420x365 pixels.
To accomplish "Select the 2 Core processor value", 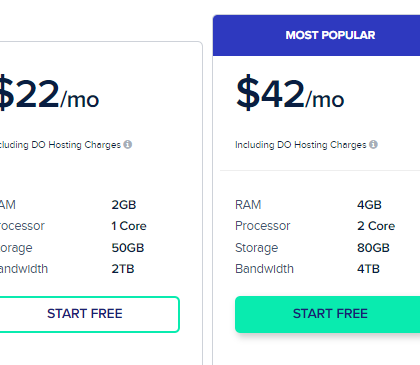I will (376, 226).
